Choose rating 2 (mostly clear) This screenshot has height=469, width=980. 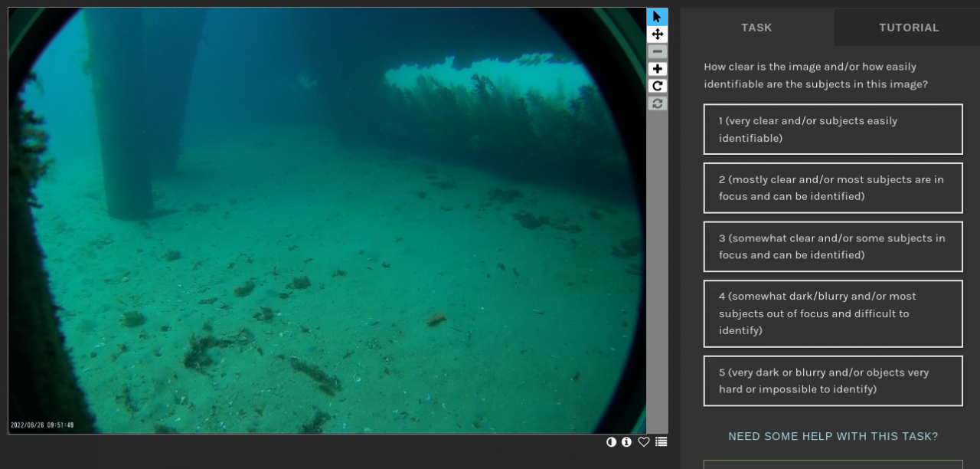833,188
